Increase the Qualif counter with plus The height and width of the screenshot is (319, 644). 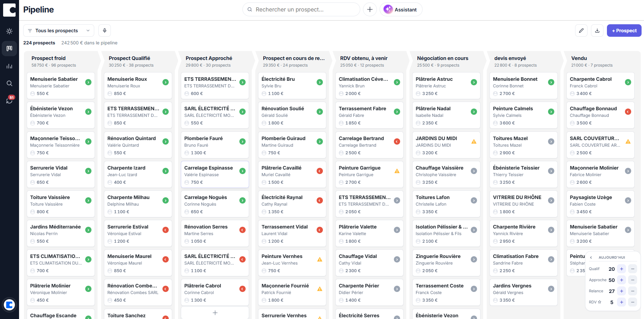tap(621, 269)
